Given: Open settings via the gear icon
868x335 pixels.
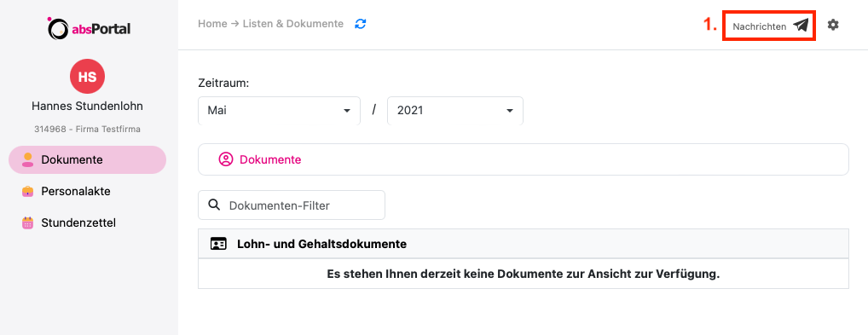Looking at the screenshot, I should point(833,25).
